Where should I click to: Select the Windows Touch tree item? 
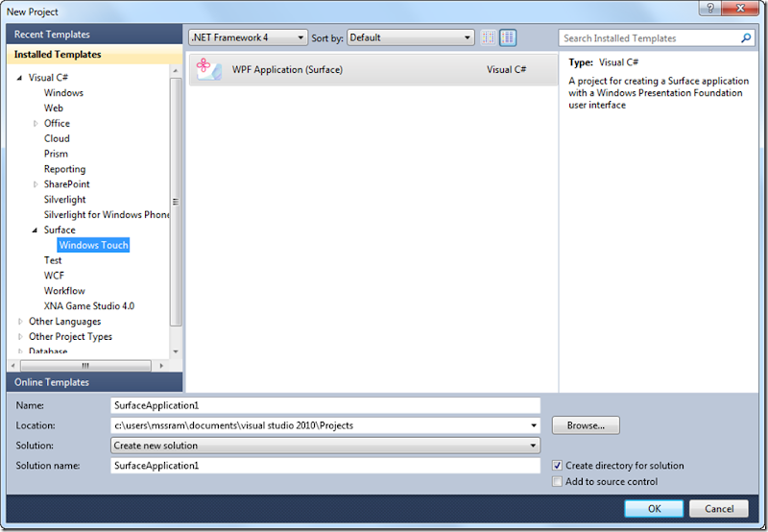93,245
